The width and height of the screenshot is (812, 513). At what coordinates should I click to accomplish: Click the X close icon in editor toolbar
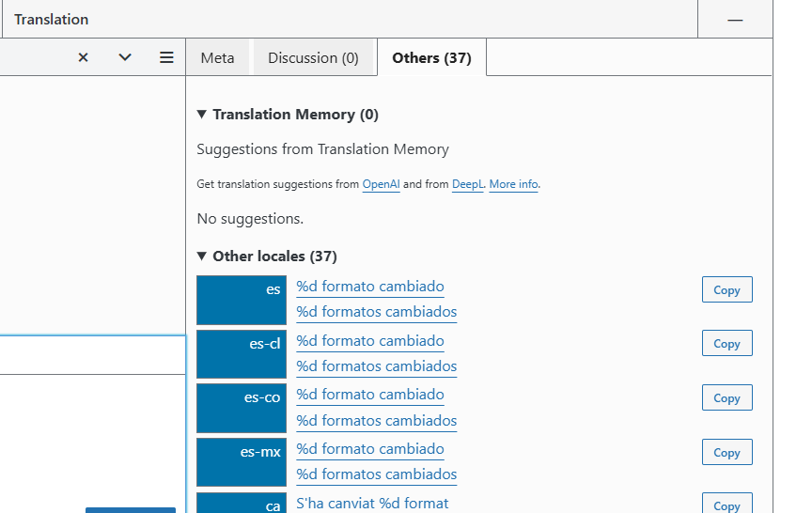point(83,57)
